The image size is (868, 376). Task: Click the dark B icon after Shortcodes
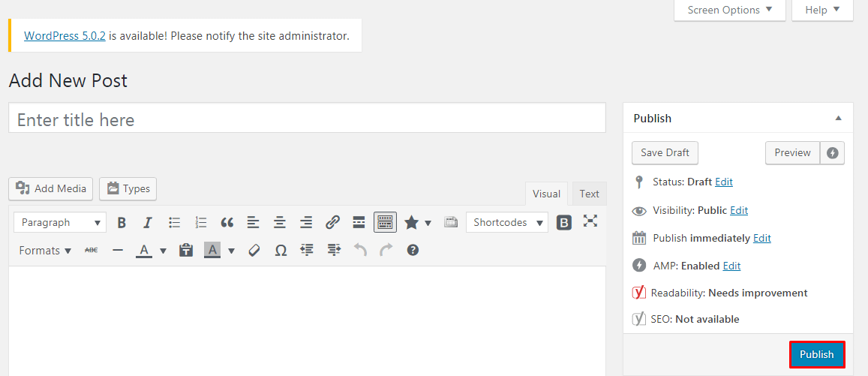[564, 223]
